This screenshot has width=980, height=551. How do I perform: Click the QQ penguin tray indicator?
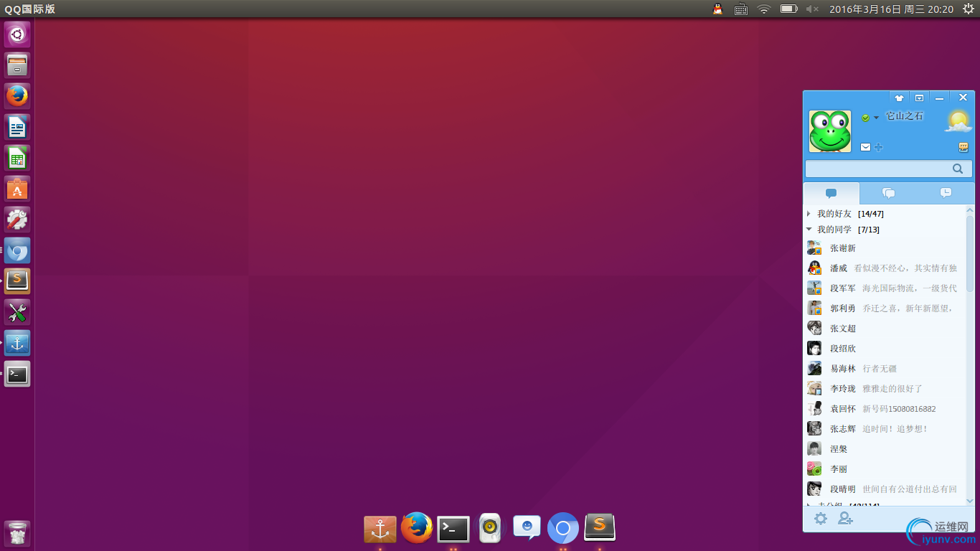pos(717,9)
